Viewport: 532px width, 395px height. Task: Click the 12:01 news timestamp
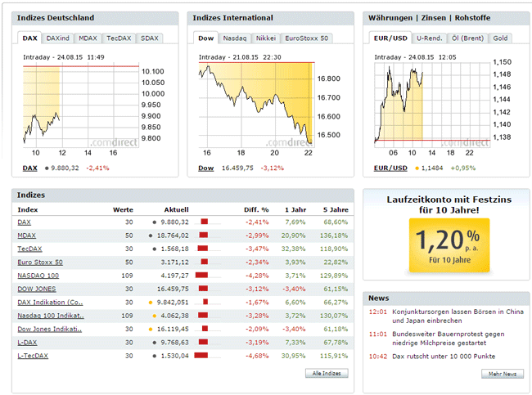pyautogui.click(x=378, y=312)
